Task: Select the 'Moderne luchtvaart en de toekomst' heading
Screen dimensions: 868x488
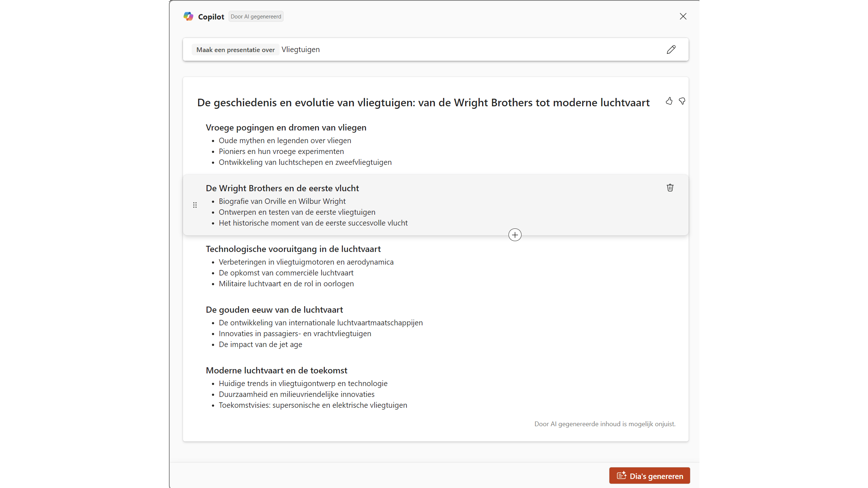Action: 276,371
